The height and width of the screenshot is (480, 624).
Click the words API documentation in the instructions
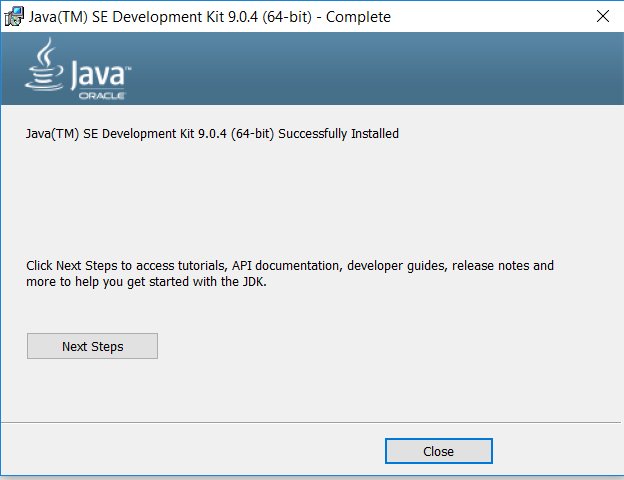287,265
